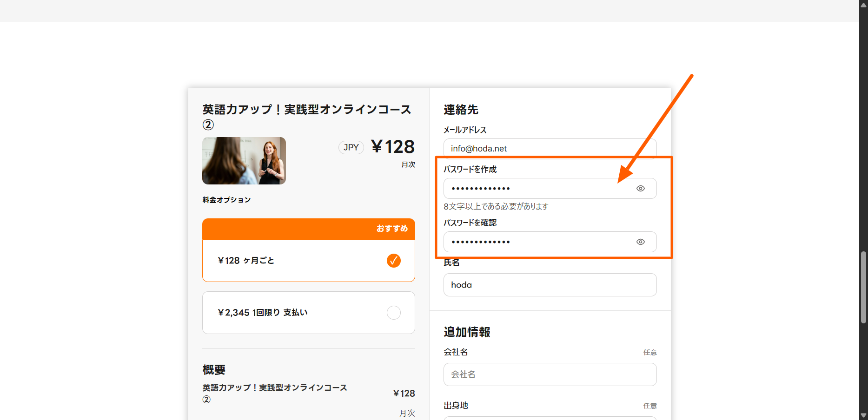This screenshot has width=868, height=420.
Task: Click the メールアドレス input field
Action: point(550,149)
